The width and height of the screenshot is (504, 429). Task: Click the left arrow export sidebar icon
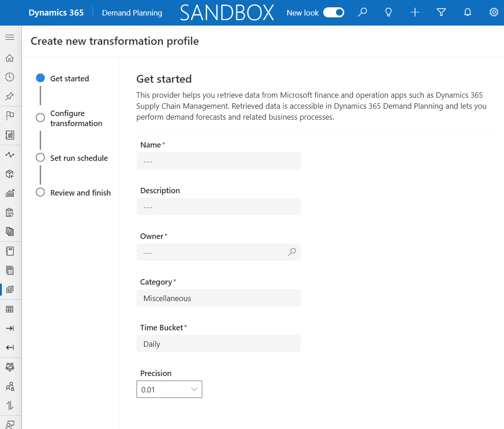click(10, 348)
